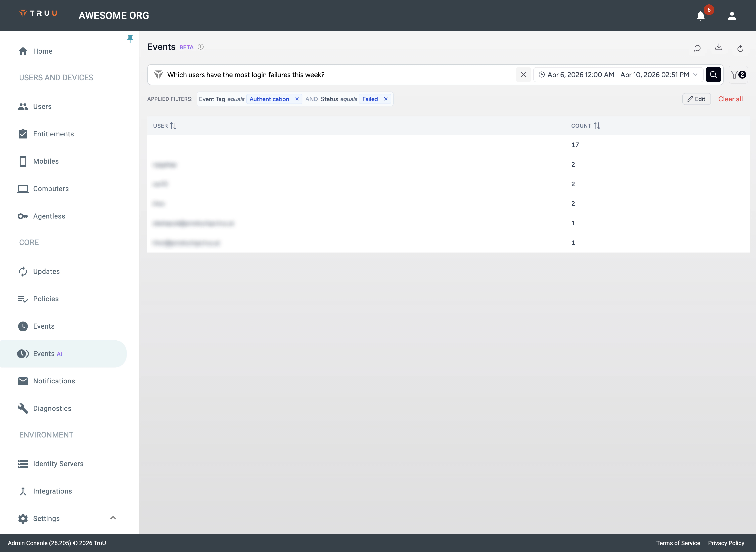Image resolution: width=756 pixels, height=552 pixels.
Task: Open the date range dropdown
Action: pos(618,75)
